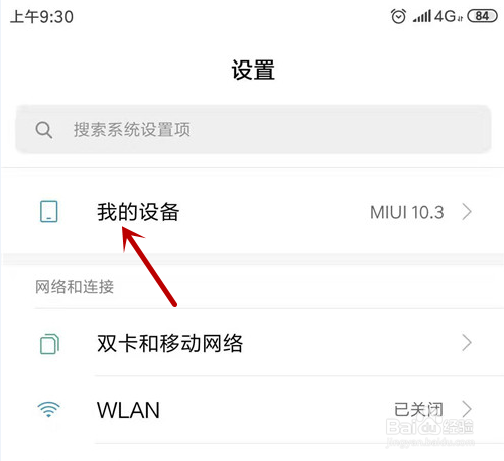Tap the search magnifier icon
The image size is (504, 461).
point(44,130)
